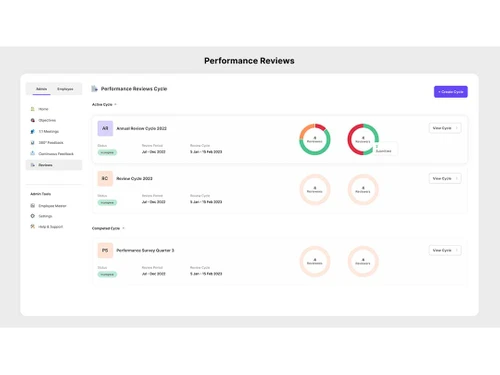Viewport: 500px width, 375px height.
Task: View Cycle for Performance Survey Quarter 3
Action: pos(445,250)
